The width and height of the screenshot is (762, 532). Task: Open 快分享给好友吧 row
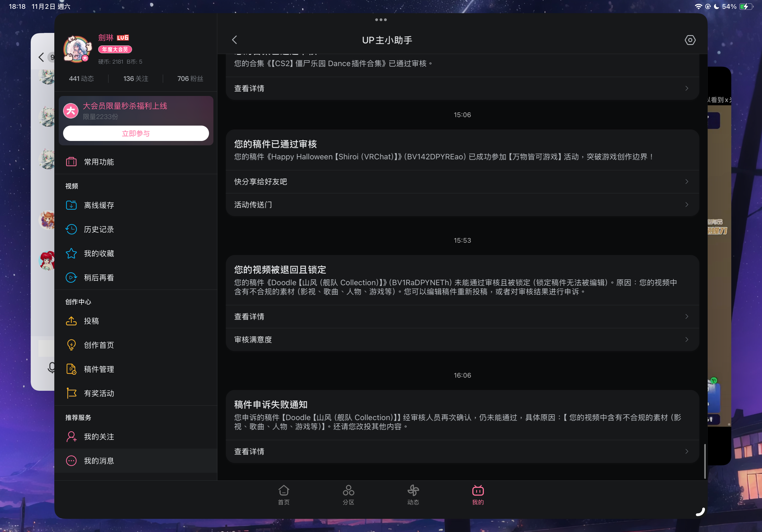pyautogui.click(x=462, y=182)
